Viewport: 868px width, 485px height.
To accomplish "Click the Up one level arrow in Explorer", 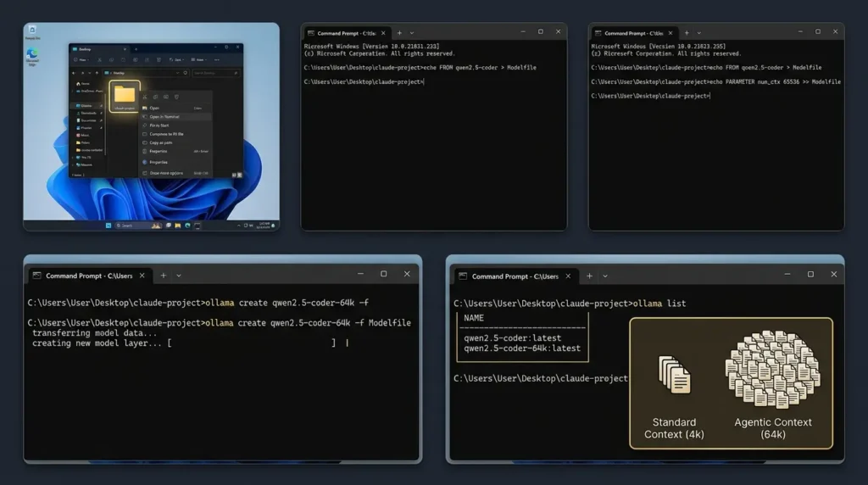I will (97, 73).
